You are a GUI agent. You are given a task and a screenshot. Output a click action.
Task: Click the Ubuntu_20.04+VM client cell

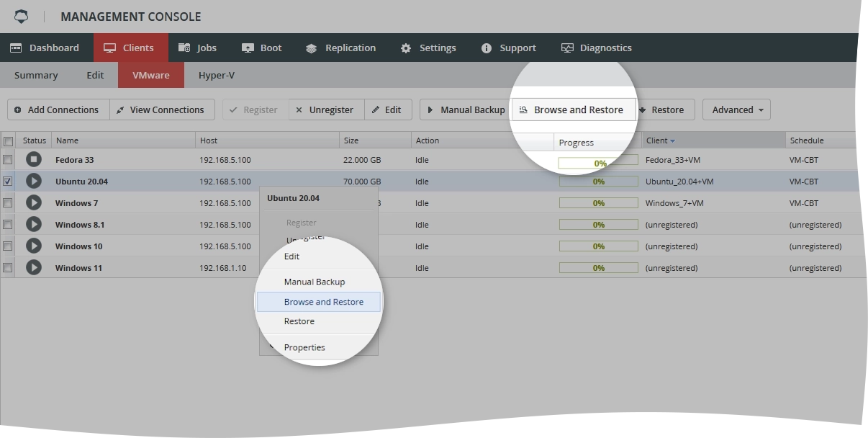[x=679, y=182]
